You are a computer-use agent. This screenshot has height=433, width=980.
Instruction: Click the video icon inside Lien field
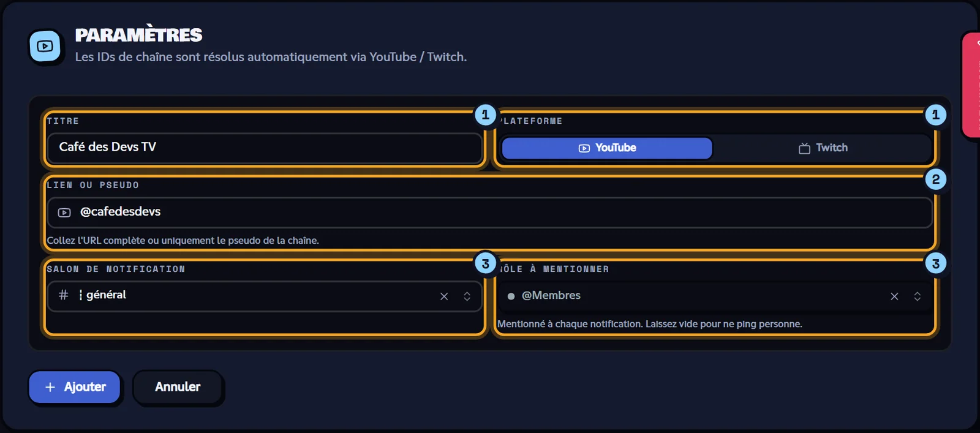coord(64,213)
